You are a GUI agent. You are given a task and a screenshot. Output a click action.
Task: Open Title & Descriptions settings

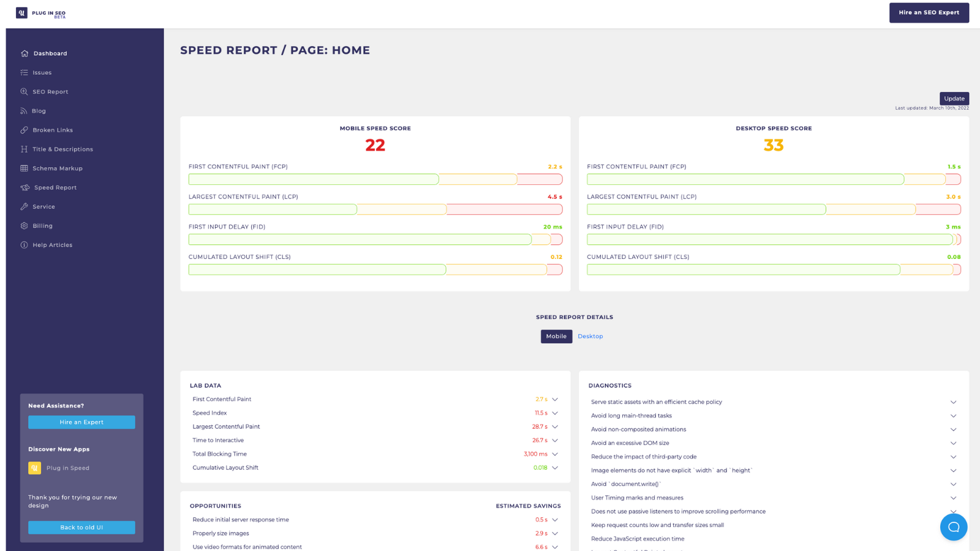click(x=62, y=149)
